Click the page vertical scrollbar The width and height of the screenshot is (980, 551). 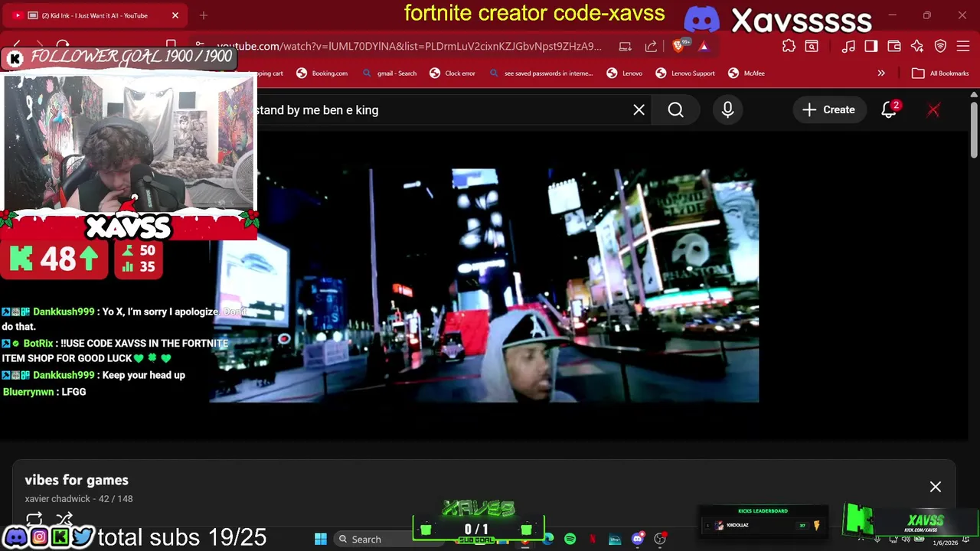pos(973,130)
